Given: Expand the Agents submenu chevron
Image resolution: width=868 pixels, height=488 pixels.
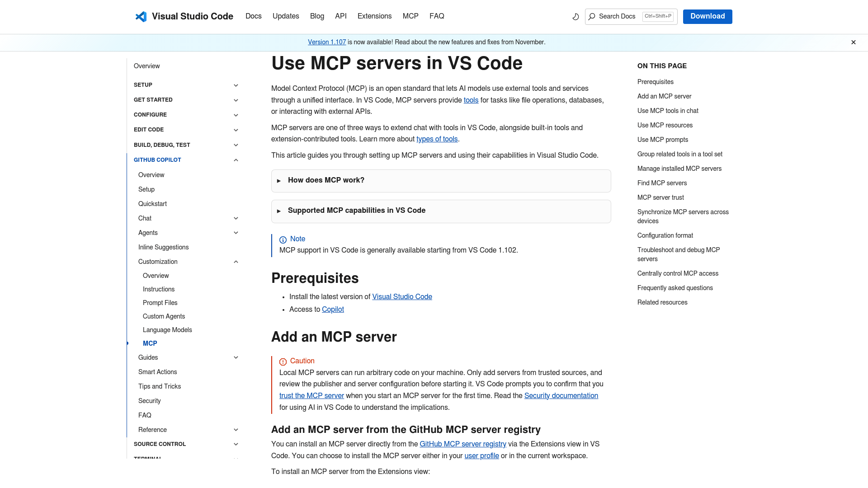Looking at the screenshot, I should (236, 233).
